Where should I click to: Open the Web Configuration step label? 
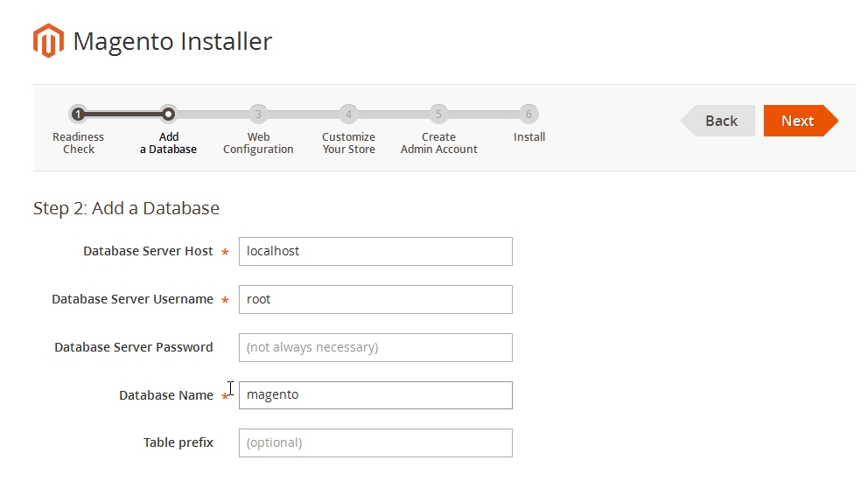(258, 143)
